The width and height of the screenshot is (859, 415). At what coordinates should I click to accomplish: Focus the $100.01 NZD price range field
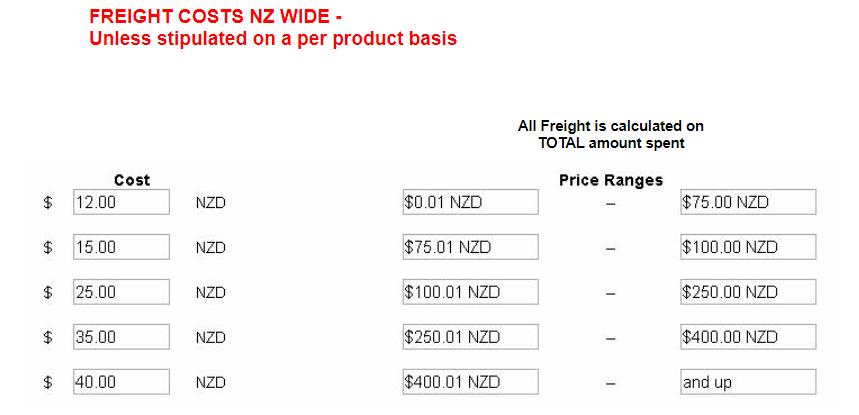(471, 292)
